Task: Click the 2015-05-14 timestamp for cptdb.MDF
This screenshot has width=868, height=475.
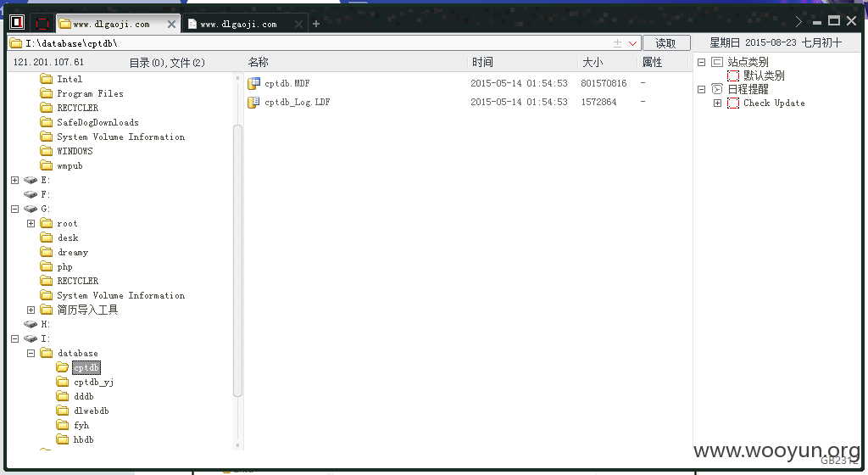Action: coord(519,84)
